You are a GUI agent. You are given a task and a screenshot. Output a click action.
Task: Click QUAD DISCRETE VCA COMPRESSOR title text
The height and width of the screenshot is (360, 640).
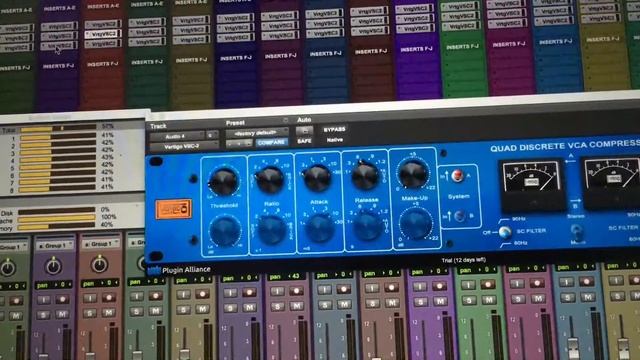click(x=565, y=145)
